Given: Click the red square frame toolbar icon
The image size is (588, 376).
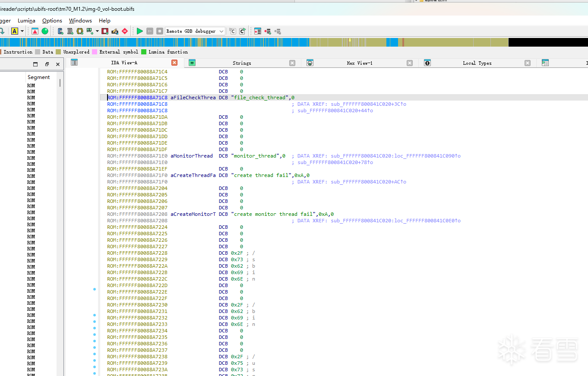Looking at the screenshot, I should point(105,31).
